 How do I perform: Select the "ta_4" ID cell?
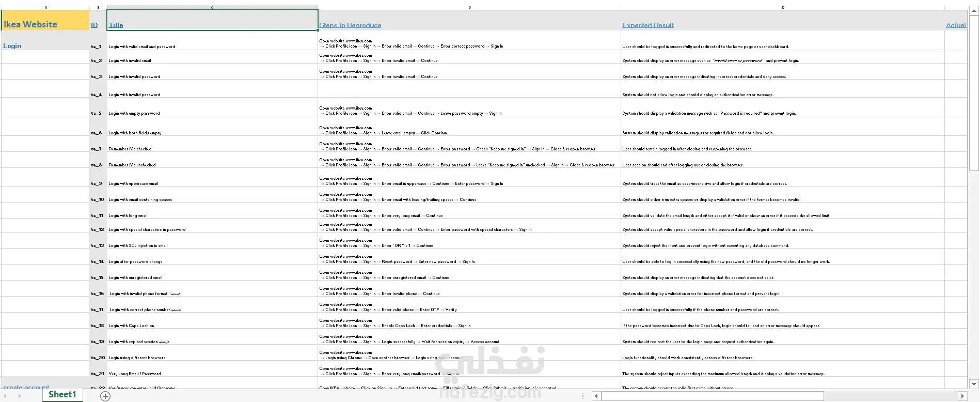tap(98, 88)
